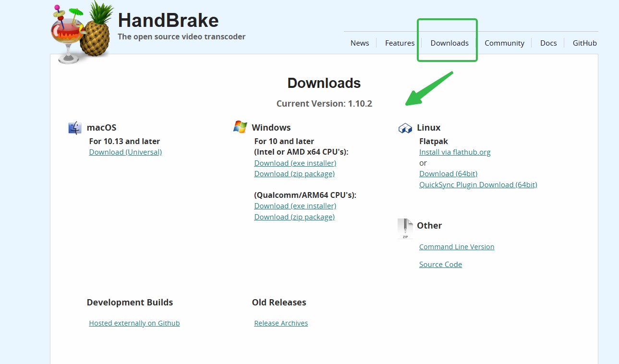
Task: Click QuickSync Plugin Download (64bit) link
Action: point(478,185)
